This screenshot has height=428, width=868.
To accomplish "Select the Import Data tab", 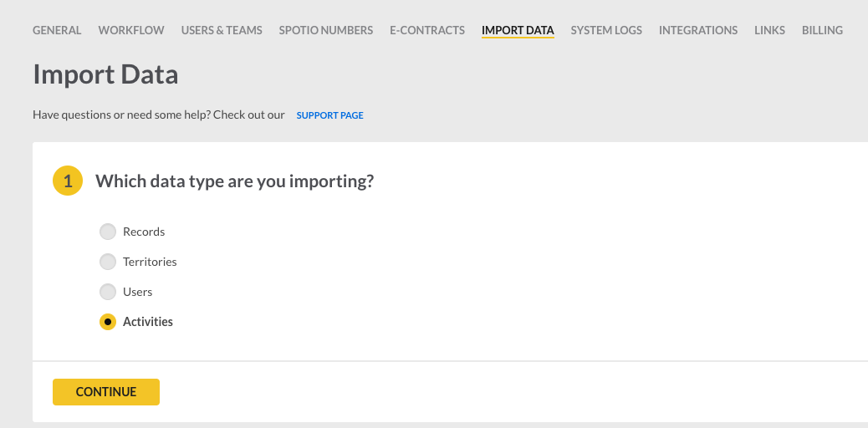I will [518, 30].
